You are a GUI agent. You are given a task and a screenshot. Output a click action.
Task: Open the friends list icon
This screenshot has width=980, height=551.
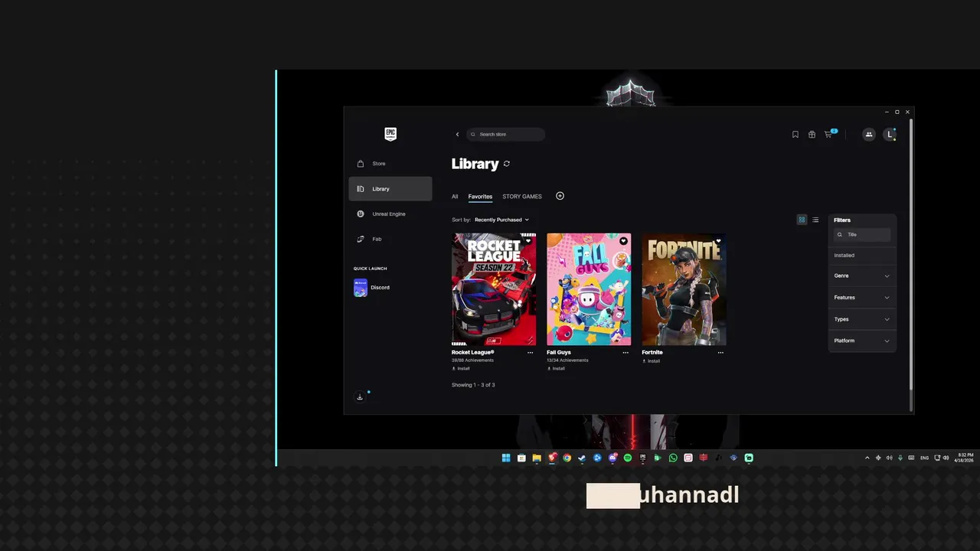point(869,135)
